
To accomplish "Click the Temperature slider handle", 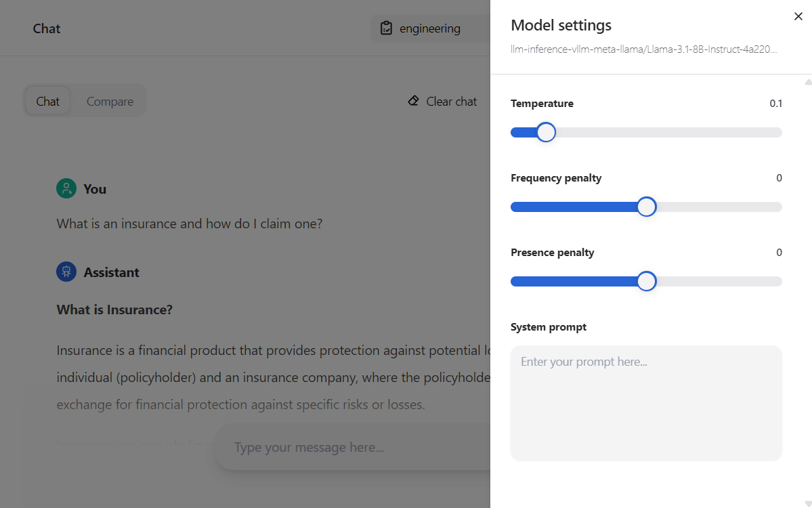I will [x=546, y=132].
